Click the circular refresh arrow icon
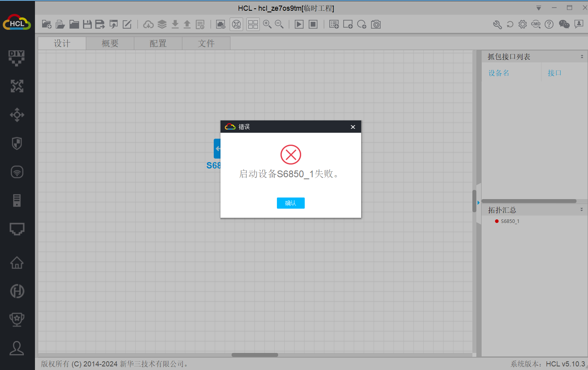The height and width of the screenshot is (370, 588). [x=510, y=24]
